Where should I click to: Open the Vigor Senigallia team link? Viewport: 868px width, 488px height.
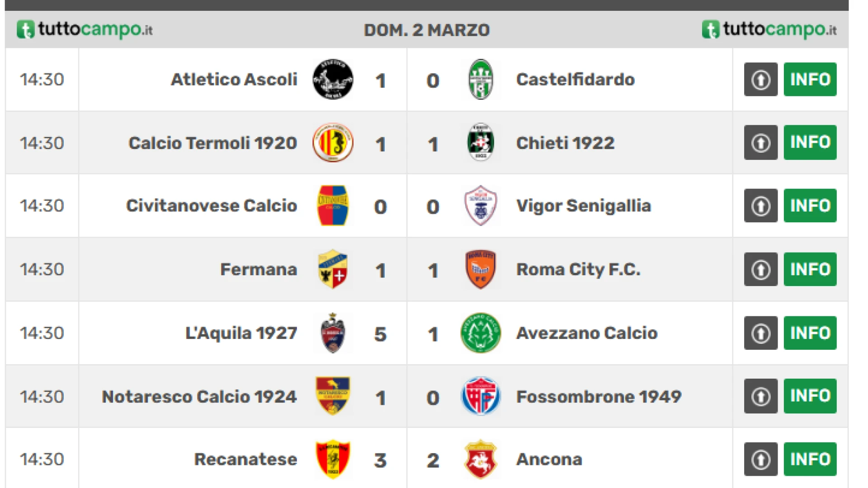click(584, 206)
